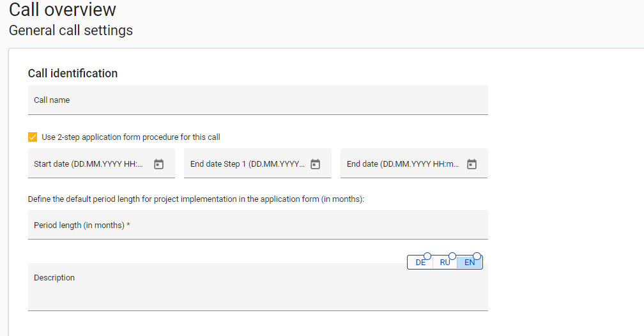Click the Call identification section heading

73,73
